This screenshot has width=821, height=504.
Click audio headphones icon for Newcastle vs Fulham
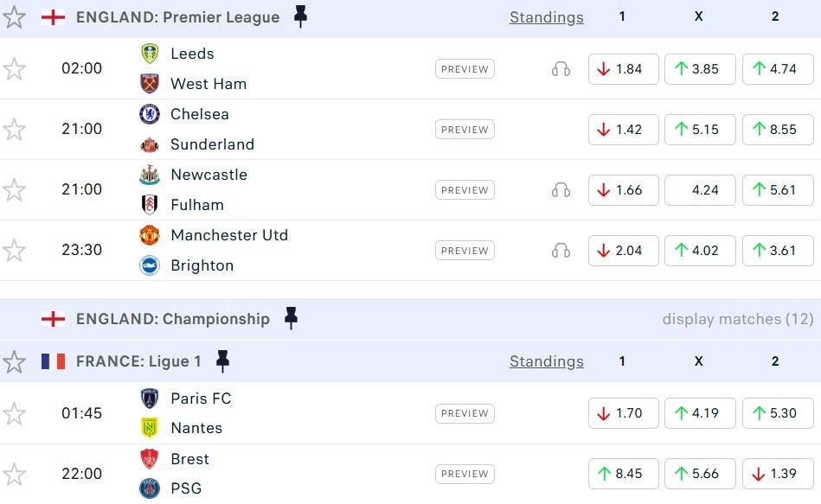pyautogui.click(x=561, y=190)
